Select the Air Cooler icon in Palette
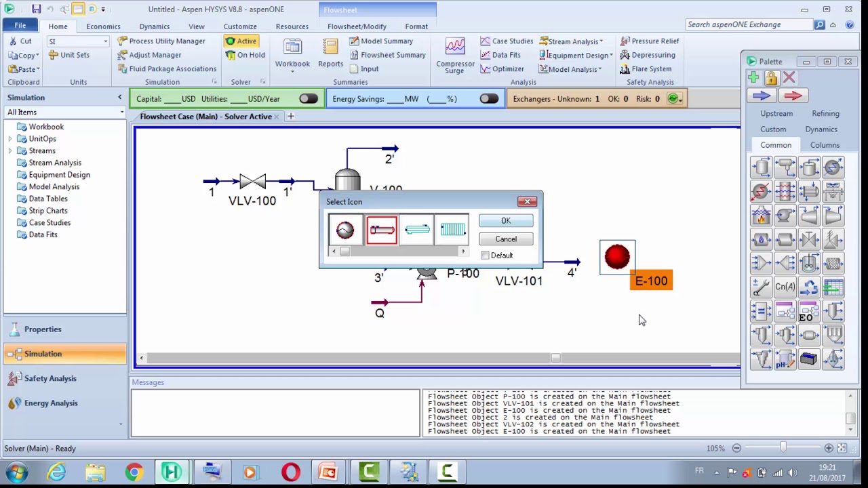This screenshot has width=868, height=488. click(833, 191)
